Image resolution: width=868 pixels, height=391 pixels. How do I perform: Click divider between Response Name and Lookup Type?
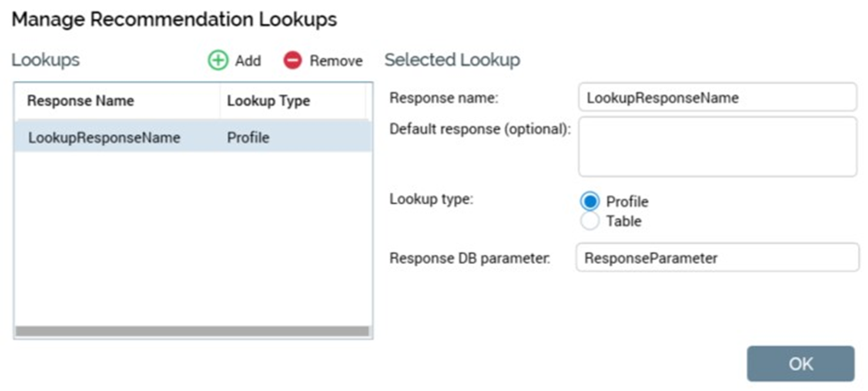[220, 101]
